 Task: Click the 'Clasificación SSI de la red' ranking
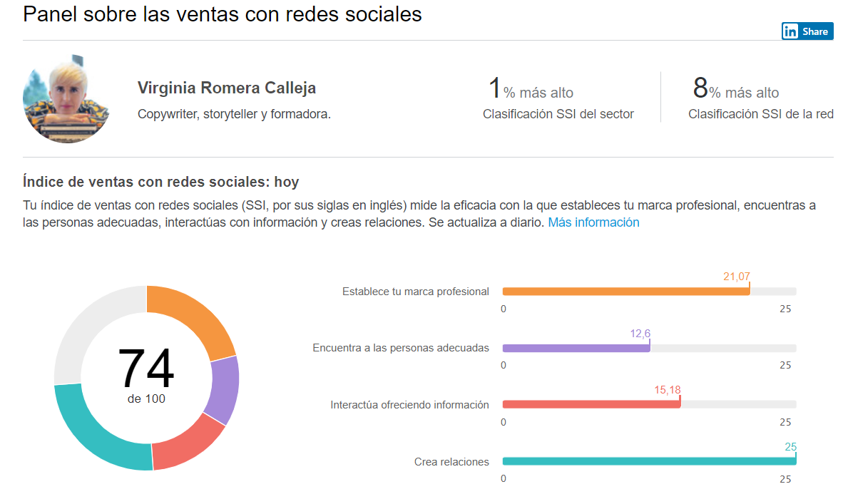(x=760, y=113)
